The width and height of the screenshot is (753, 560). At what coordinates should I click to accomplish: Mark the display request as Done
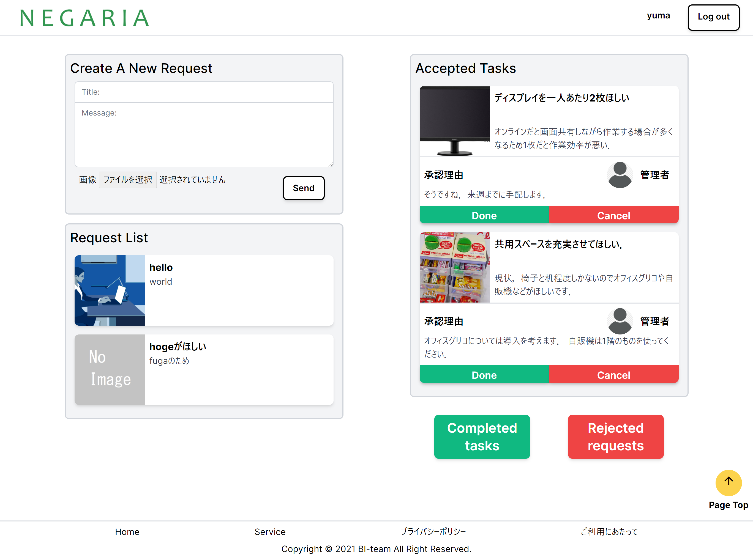pos(484,215)
